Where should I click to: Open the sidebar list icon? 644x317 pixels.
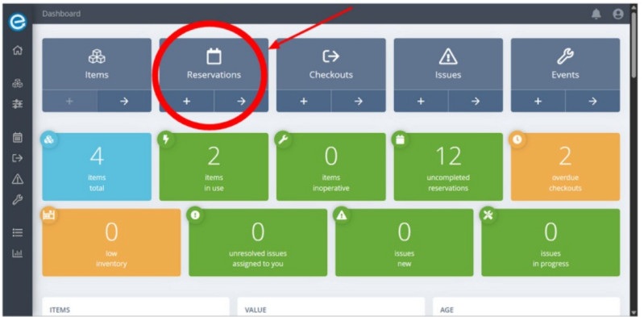17,233
